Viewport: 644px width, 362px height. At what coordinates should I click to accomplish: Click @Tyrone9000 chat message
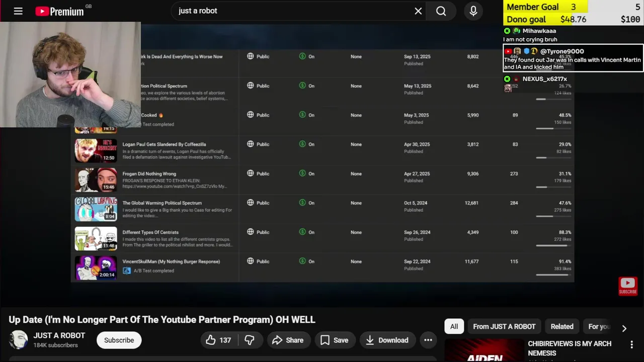(573, 59)
